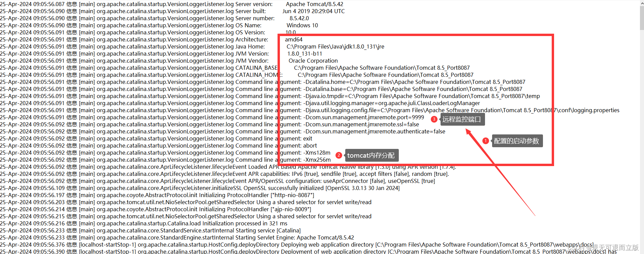Viewport: 644px width, 254px height.
Task: Click the JVM version '1.8.0_131-b11'
Action: point(304,54)
